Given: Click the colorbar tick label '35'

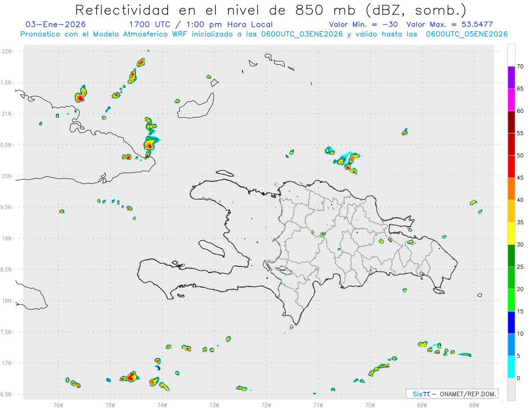Looking at the screenshot, I should point(520,222).
